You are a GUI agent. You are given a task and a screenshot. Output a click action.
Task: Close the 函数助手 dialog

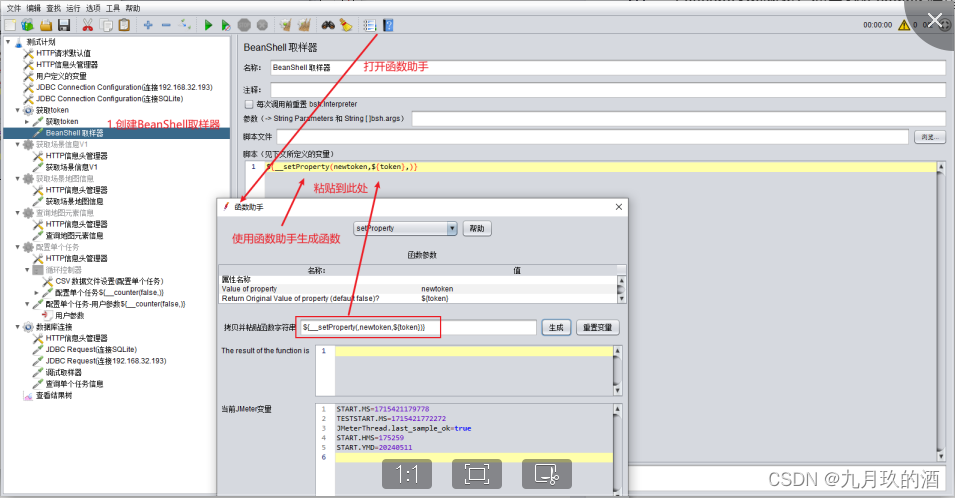[x=619, y=207]
